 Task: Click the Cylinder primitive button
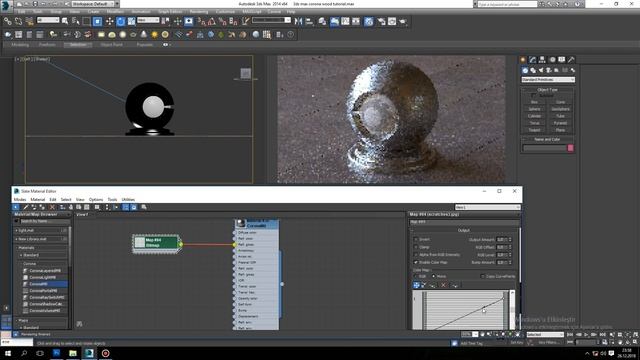(x=534, y=116)
